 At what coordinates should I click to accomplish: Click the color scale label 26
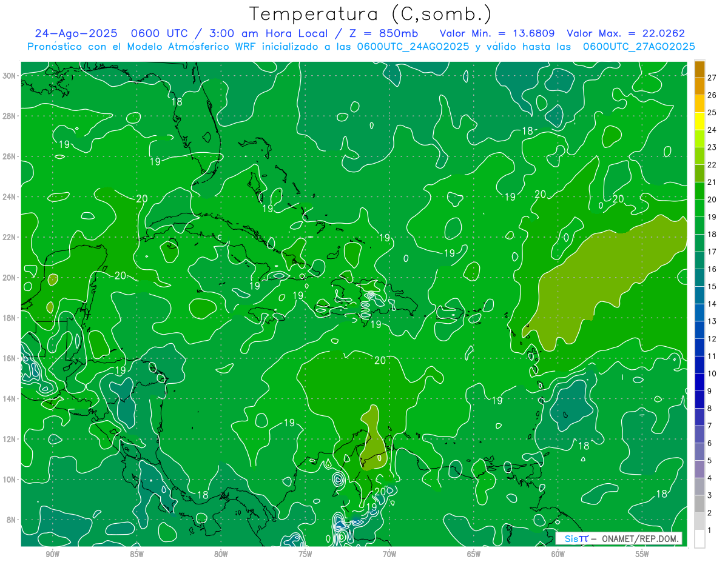712,95
